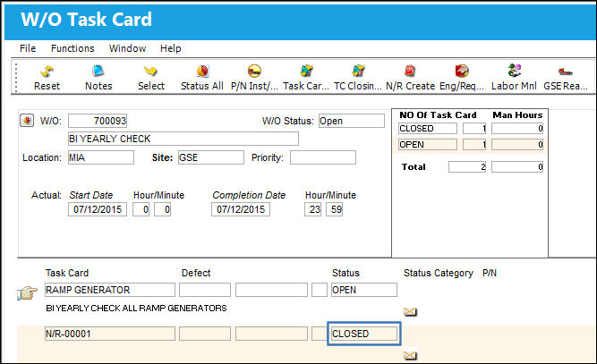Click the RAMP GENERATOR task card field
The width and height of the screenshot is (597, 364).
click(x=110, y=290)
